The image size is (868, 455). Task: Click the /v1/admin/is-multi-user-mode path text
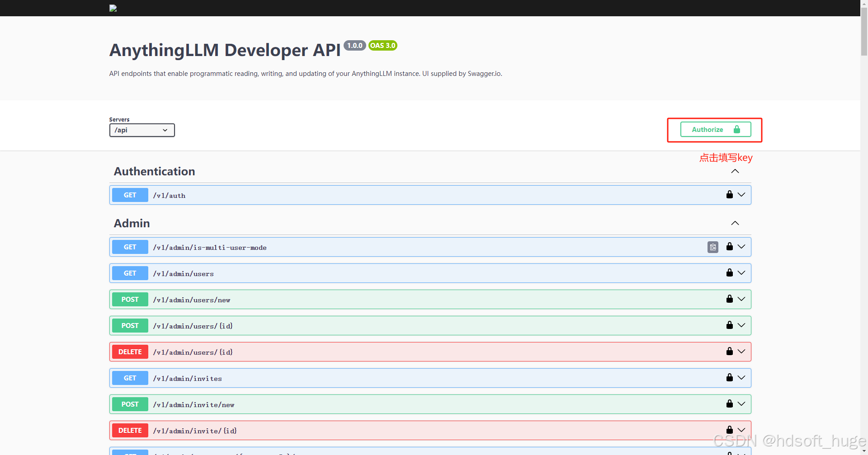coord(210,248)
